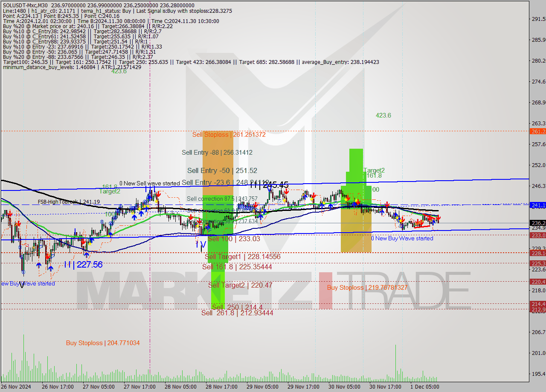Click the 'Sell Entry -88 | 256.31412' label
The width and height of the screenshot is (546, 392).
[217, 152]
